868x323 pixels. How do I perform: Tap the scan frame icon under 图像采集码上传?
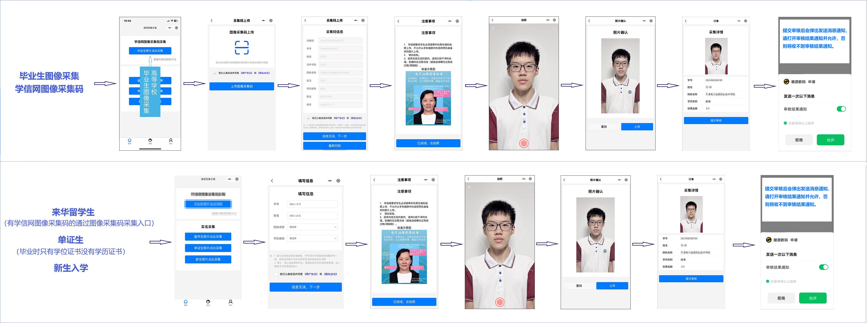(242, 48)
